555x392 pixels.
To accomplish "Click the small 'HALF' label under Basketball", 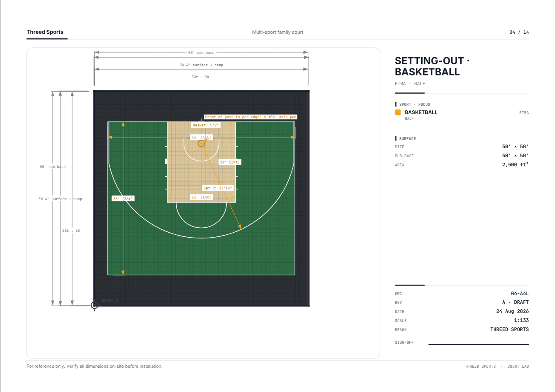I will tap(409, 119).
